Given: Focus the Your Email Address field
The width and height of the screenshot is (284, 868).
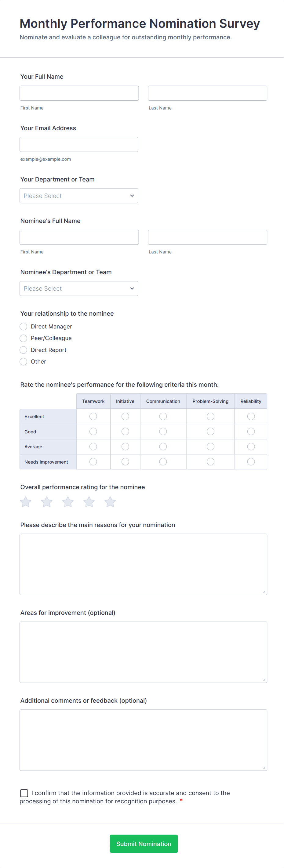Looking at the screenshot, I should click(78, 144).
